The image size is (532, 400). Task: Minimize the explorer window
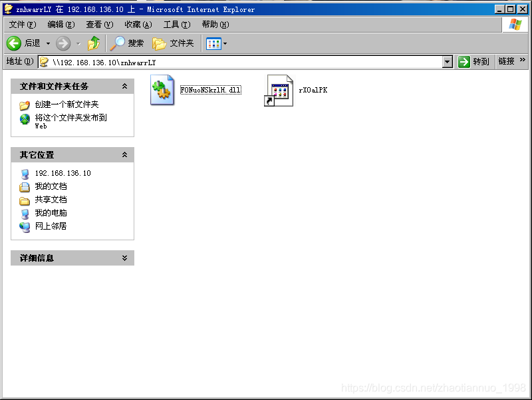[x=499, y=9]
